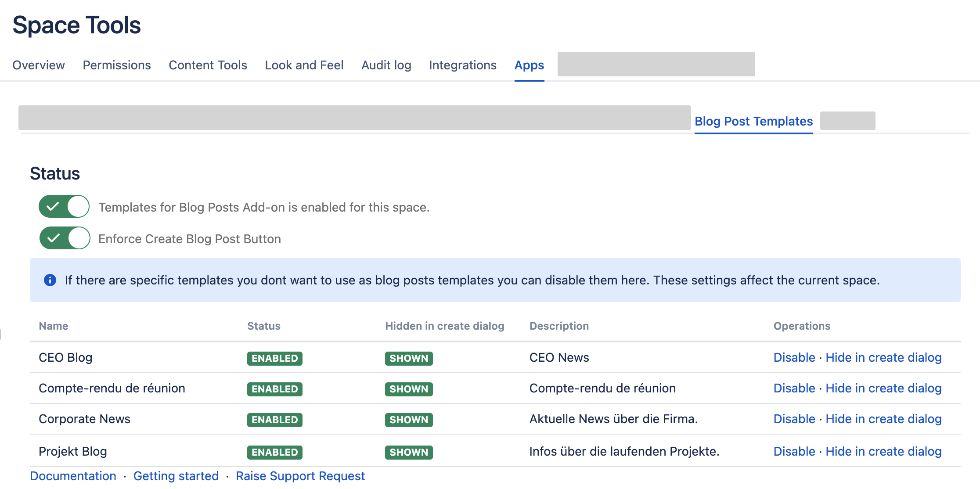Click Raise Support Request link
The height and width of the screenshot is (489, 980).
300,476
